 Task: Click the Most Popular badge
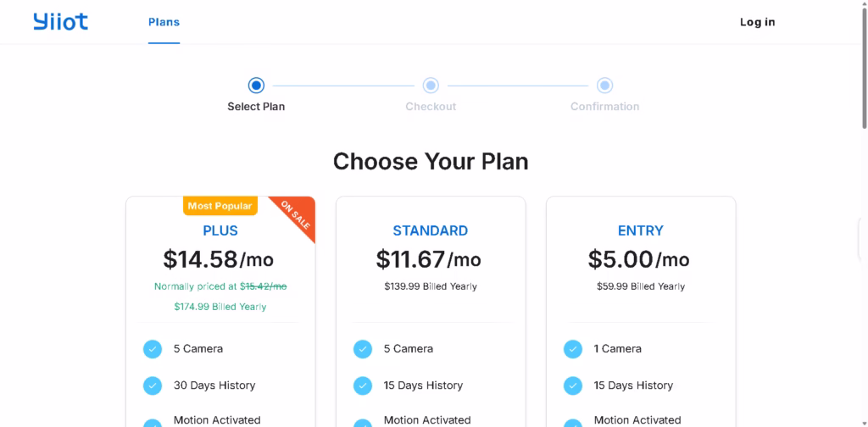pos(220,206)
